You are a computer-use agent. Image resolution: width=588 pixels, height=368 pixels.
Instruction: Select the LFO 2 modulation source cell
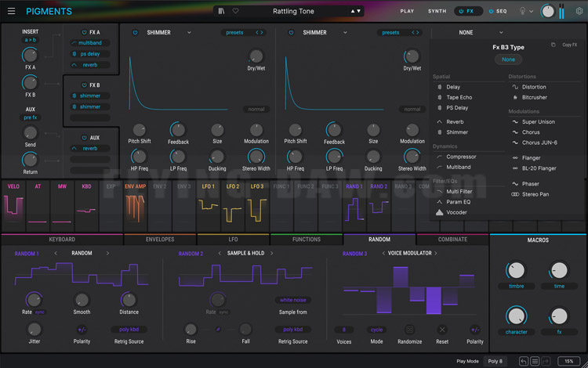tap(233, 206)
